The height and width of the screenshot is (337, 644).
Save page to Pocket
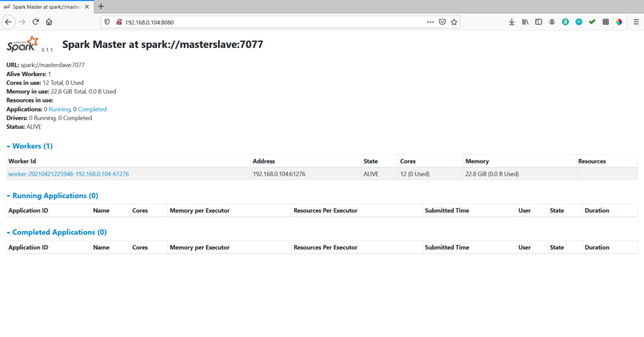(x=442, y=21)
